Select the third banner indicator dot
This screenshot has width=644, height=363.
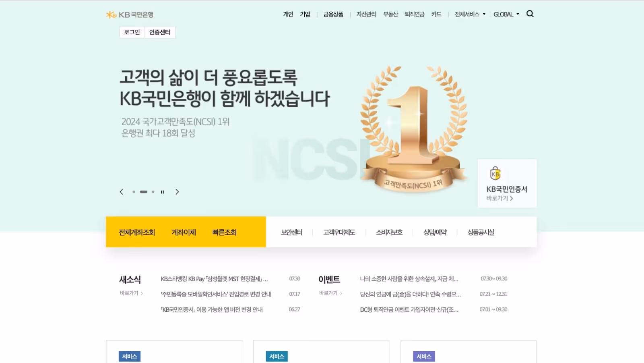(x=153, y=192)
